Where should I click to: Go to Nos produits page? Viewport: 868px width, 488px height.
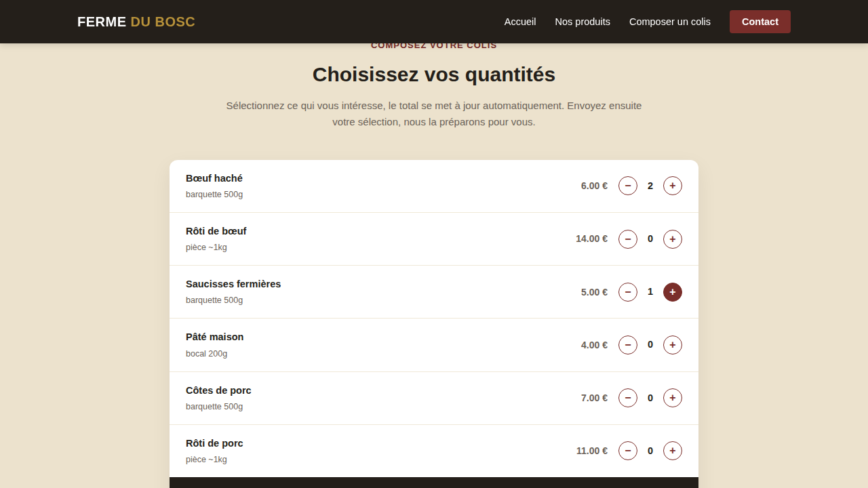[x=583, y=22]
